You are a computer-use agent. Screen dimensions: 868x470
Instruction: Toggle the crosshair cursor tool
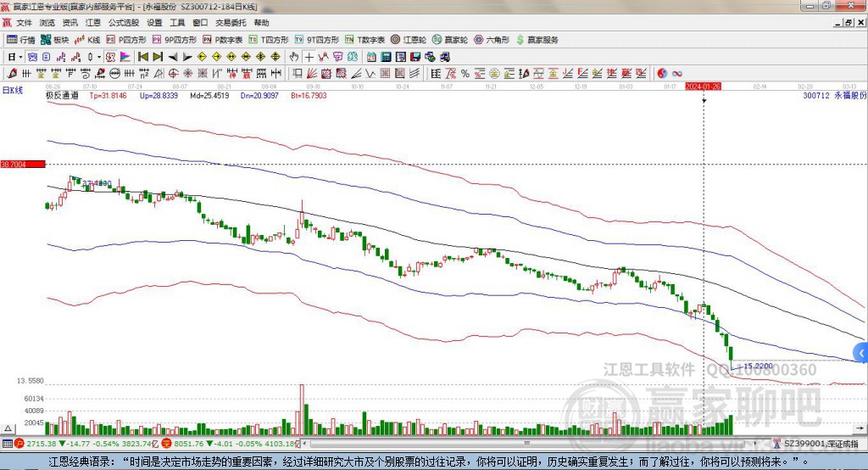309,57
